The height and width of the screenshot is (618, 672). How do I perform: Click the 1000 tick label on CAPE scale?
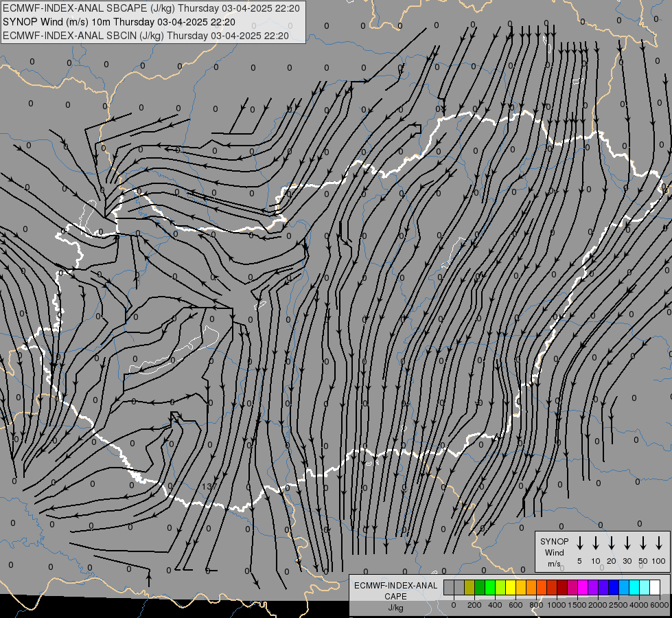tap(557, 605)
